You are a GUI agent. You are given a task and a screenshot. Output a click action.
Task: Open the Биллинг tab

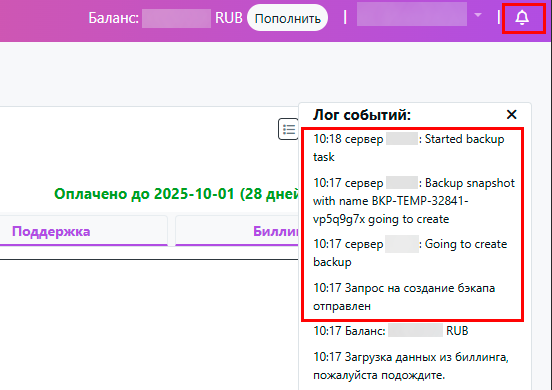click(x=237, y=231)
